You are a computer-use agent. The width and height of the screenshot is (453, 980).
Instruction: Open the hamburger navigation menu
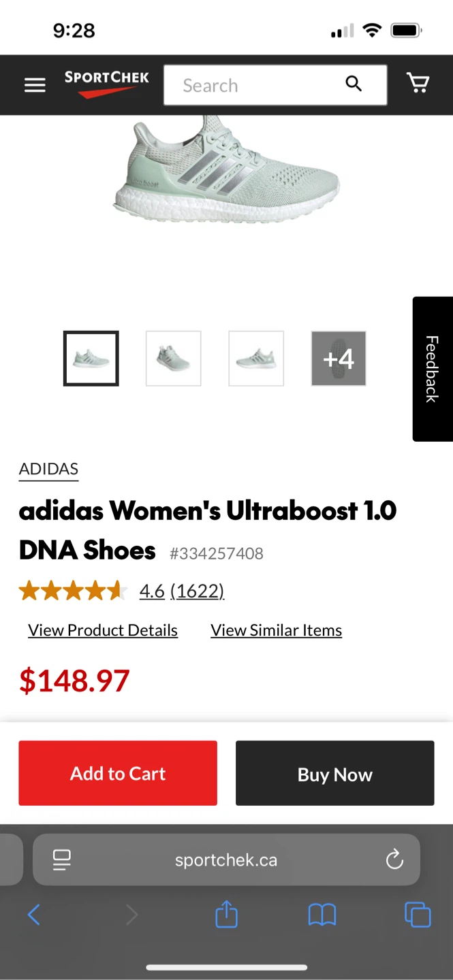[x=34, y=84]
